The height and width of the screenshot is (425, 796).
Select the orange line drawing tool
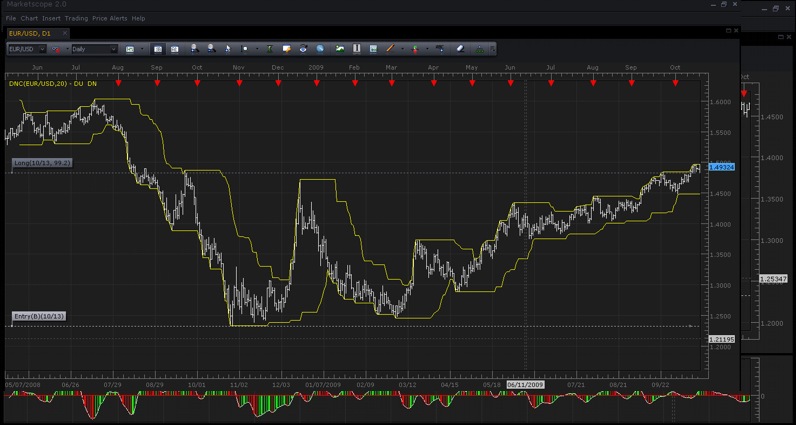(390, 49)
